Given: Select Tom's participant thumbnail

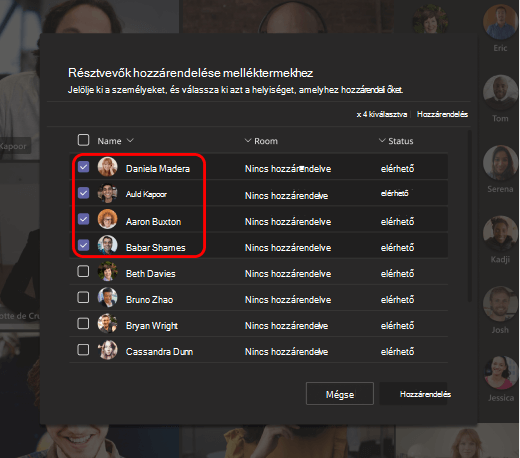Looking at the screenshot, I should click(x=500, y=93).
